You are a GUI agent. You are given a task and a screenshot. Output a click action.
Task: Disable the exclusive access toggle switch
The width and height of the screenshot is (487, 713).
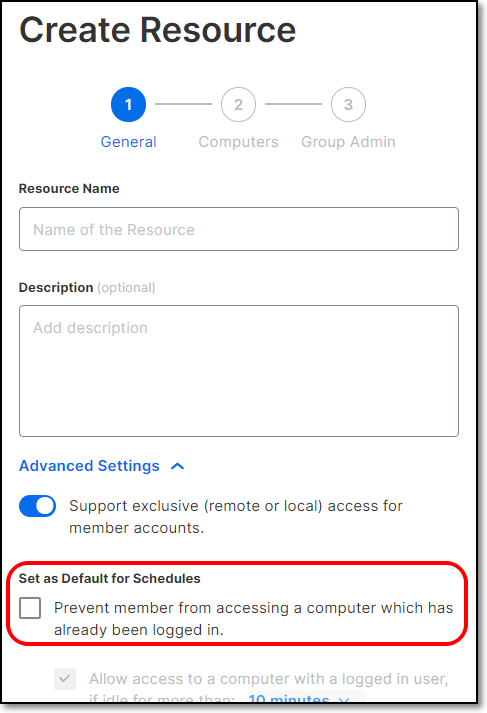click(x=37, y=506)
